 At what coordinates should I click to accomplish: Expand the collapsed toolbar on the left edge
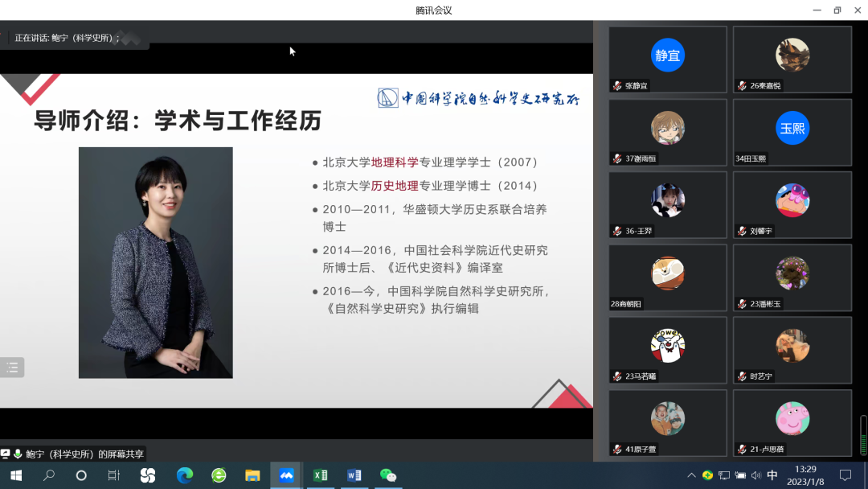(x=12, y=367)
